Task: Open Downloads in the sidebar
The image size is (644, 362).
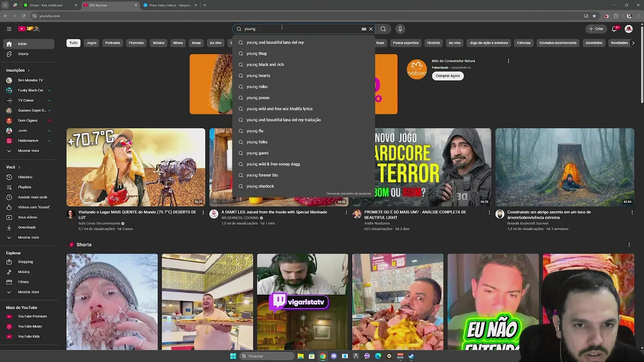Action: pyautogui.click(x=30, y=227)
